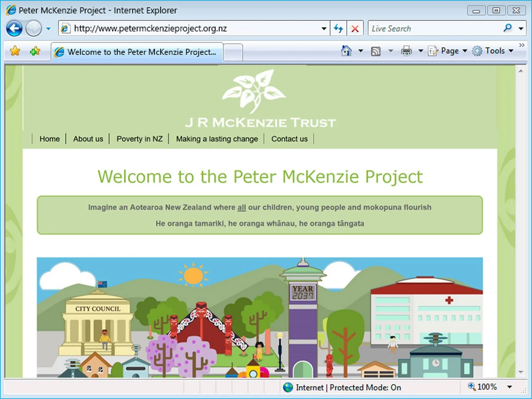Open the Tools menu
This screenshot has width=532, height=399.
(x=493, y=51)
